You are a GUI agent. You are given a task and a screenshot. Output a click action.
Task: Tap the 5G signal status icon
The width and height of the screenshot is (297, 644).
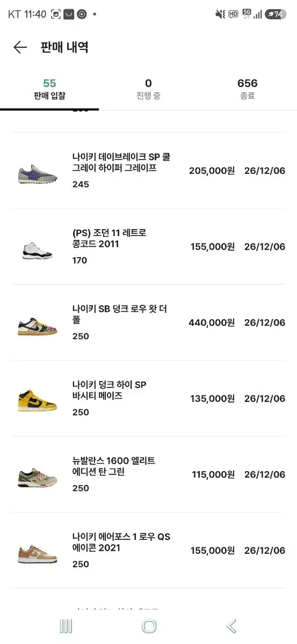(x=247, y=14)
